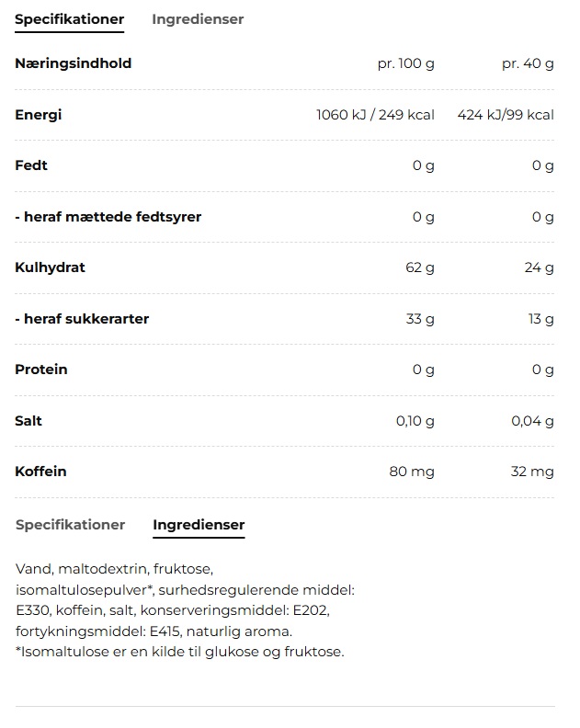This screenshot has width=580, height=728.
Task: Click the '424 kJ/99 kcal' energy value
Action: click(506, 115)
